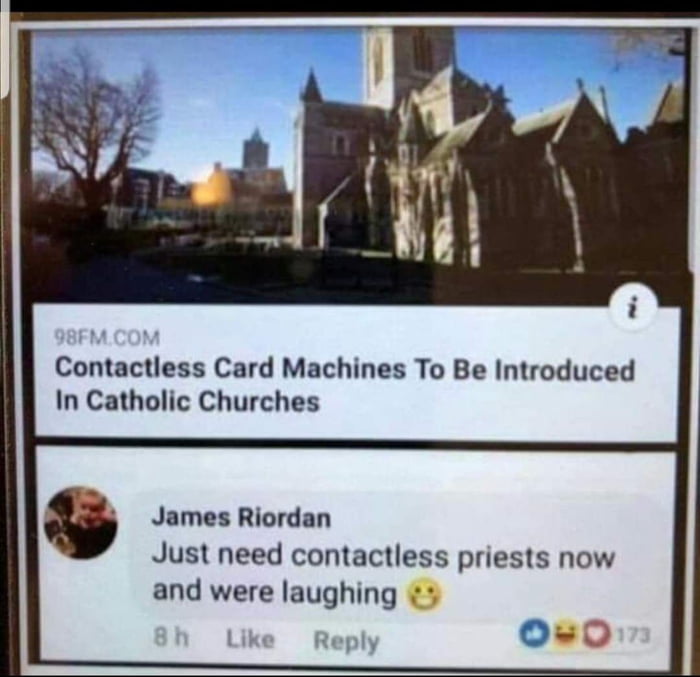This screenshot has height=677, width=700.
Task: Click the "Just need contactless priests" comment text
Action: (x=383, y=574)
